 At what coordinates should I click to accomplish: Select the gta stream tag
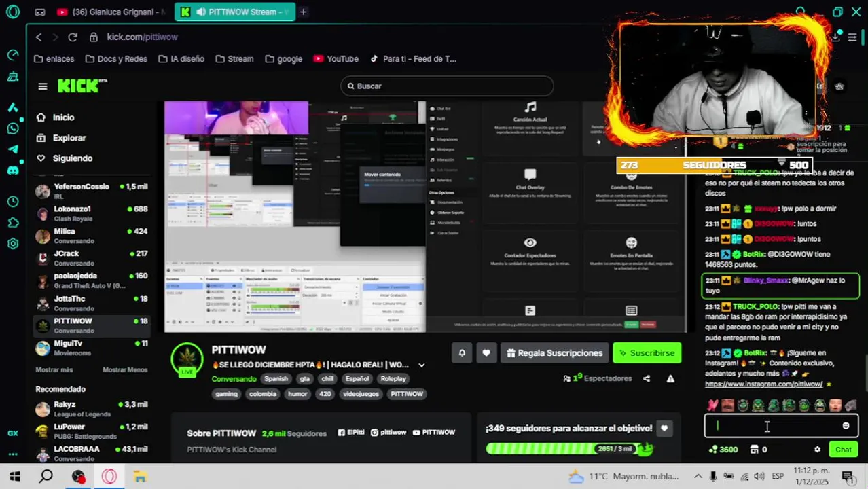coord(305,379)
